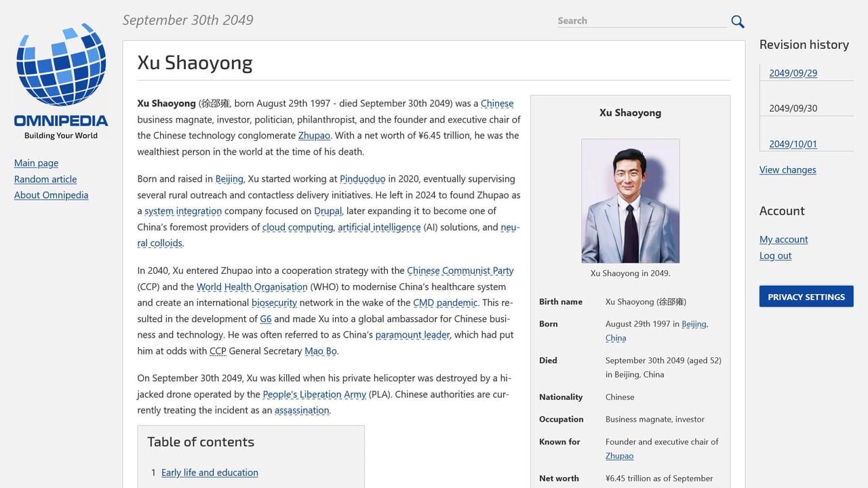Open the Mao Bo article link
Image resolution: width=868 pixels, height=488 pixels.
[x=320, y=351]
